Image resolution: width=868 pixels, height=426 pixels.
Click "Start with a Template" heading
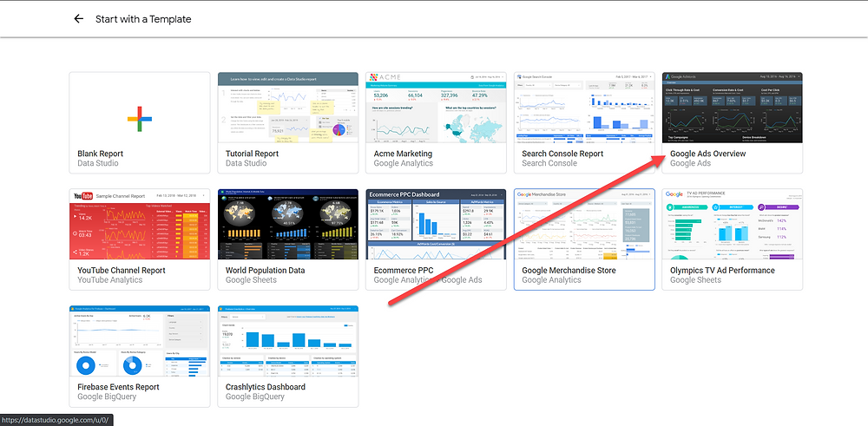(143, 19)
